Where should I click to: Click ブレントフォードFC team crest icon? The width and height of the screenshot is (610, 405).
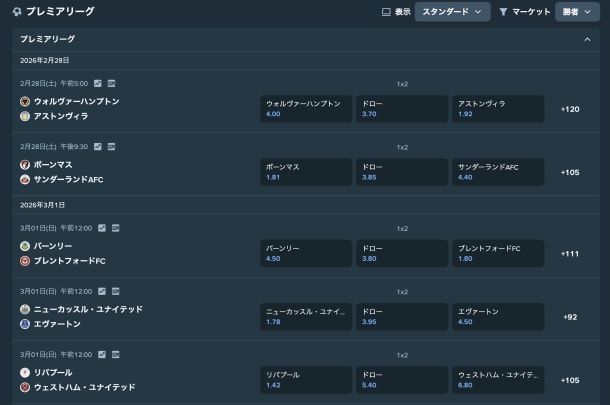point(25,261)
